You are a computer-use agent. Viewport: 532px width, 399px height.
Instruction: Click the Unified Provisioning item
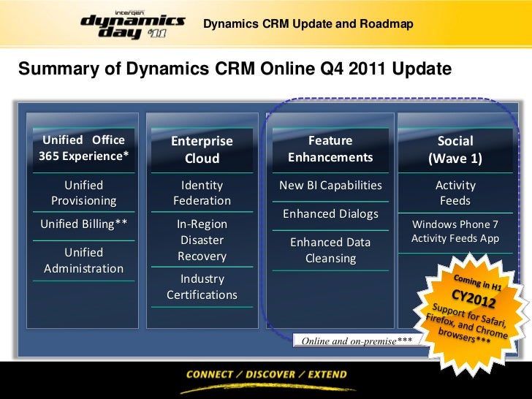[x=84, y=193]
